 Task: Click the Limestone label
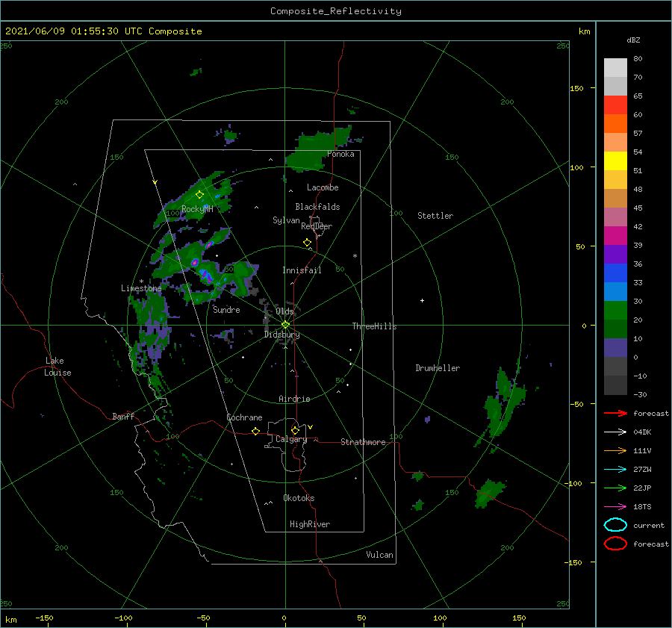click(x=141, y=288)
